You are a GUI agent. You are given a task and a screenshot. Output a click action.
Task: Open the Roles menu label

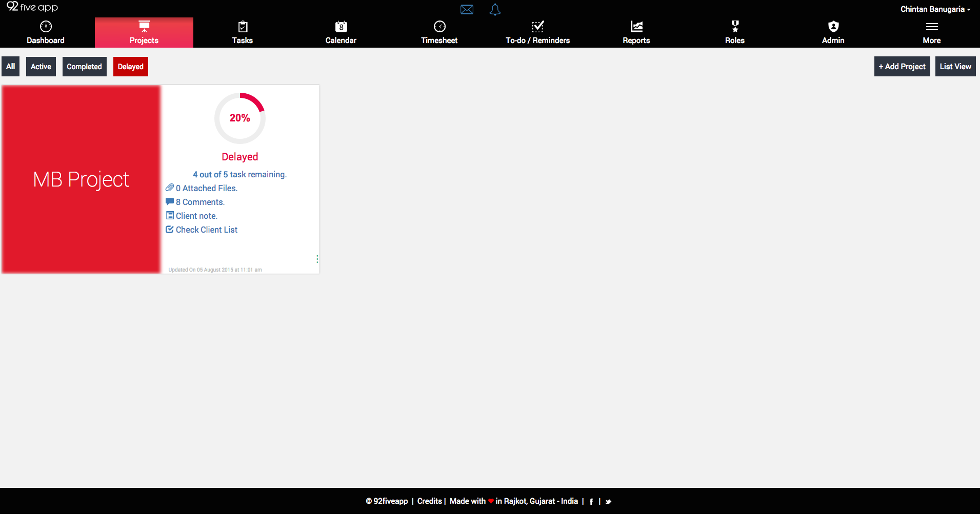(735, 40)
